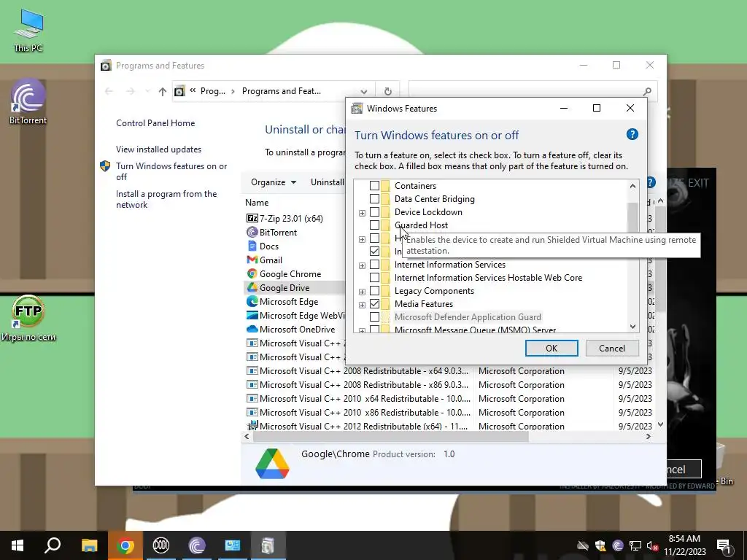Open the Recent locations dropdown arrow
The image size is (747, 560).
click(x=147, y=91)
